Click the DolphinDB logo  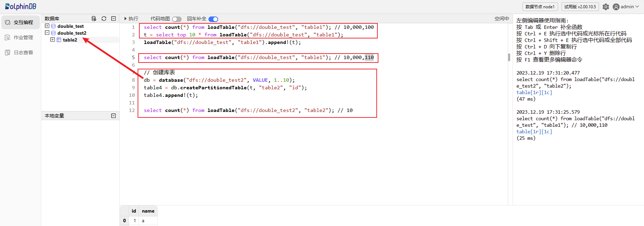(x=21, y=7)
